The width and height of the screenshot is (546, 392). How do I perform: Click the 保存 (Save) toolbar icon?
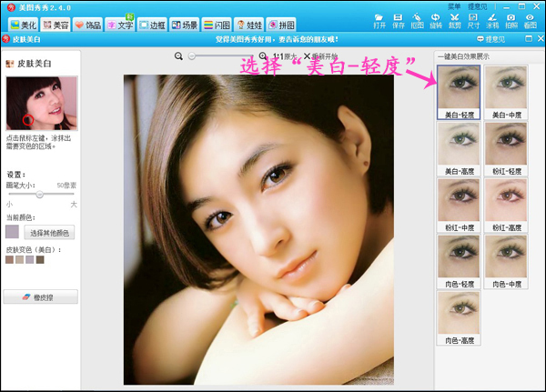(399, 21)
